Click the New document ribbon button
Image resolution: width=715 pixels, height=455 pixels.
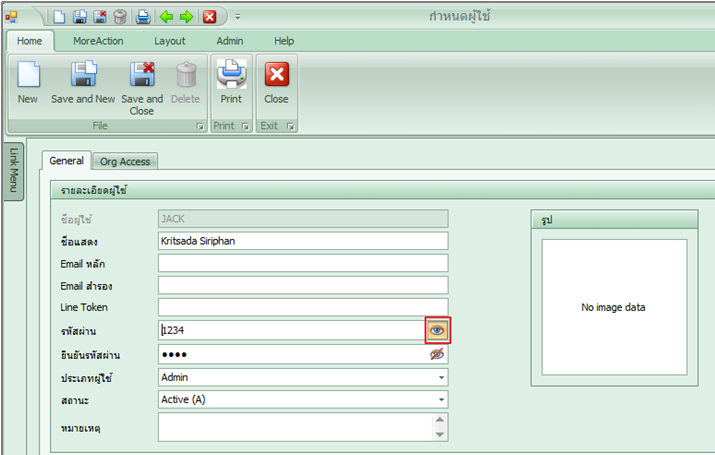[x=28, y=83]
